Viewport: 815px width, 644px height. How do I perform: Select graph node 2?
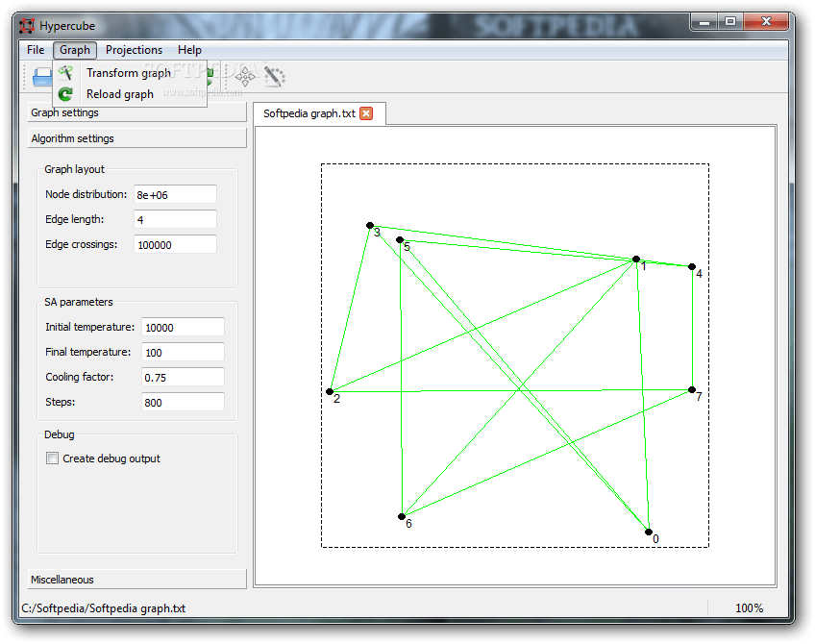point(330,391)
